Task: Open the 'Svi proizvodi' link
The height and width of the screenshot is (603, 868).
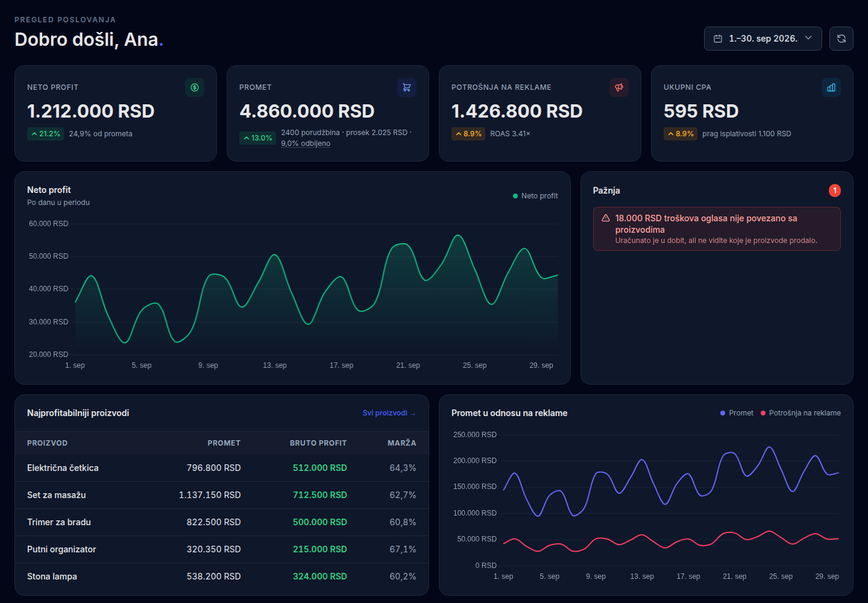Action: 389,413
